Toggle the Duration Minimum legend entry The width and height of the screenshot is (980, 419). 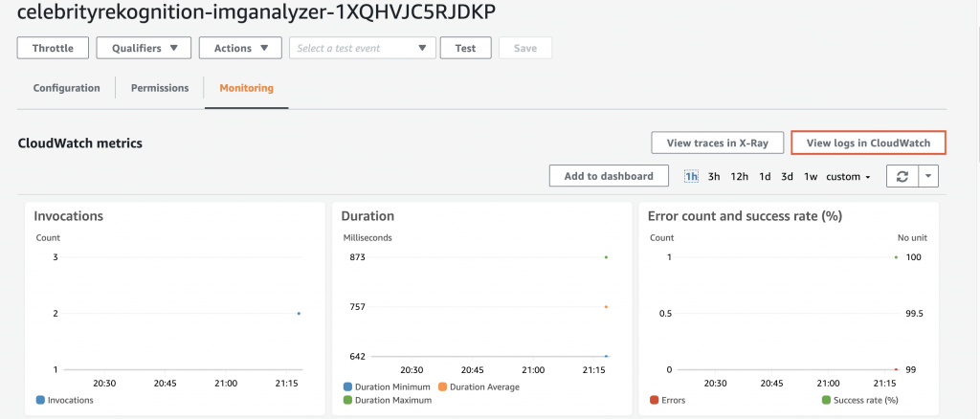pos(387,387)
